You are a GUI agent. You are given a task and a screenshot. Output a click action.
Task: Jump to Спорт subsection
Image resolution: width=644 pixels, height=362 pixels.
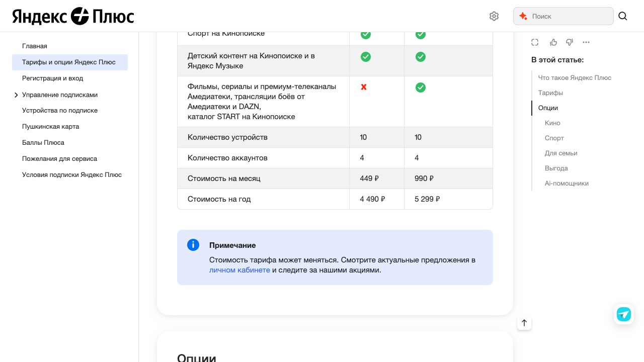coord(554,138)
